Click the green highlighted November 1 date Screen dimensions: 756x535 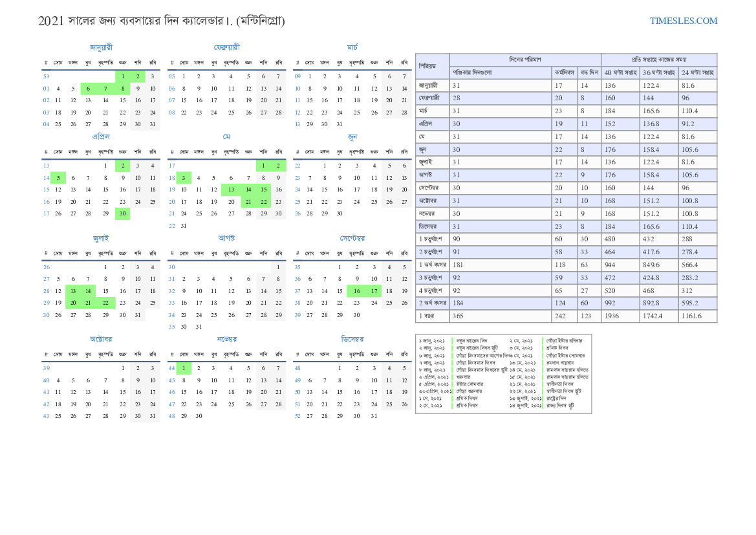pyautogui.click(x=184, y=368)
